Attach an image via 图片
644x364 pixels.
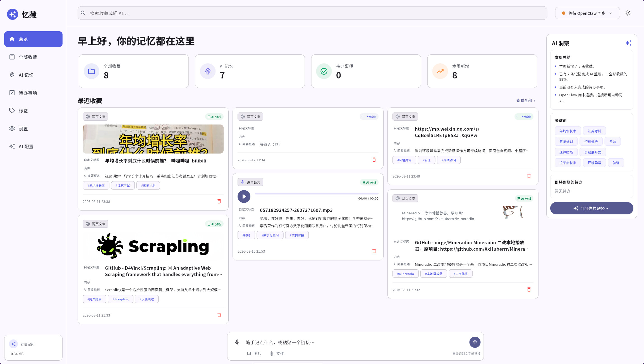(254, 354)
